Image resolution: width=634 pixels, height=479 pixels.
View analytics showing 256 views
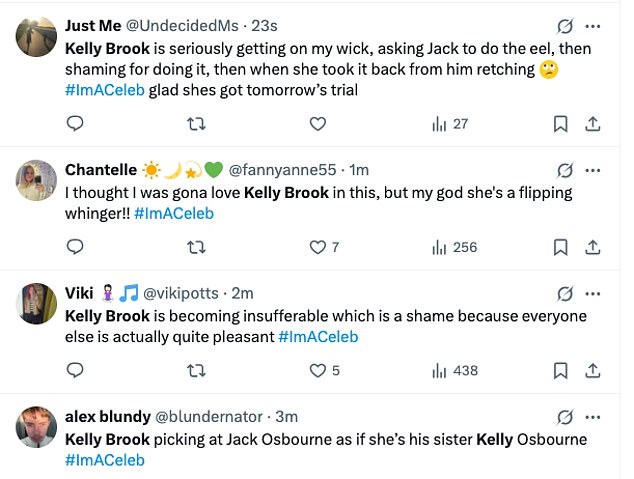pyautogui.click(x=454, y=247)
